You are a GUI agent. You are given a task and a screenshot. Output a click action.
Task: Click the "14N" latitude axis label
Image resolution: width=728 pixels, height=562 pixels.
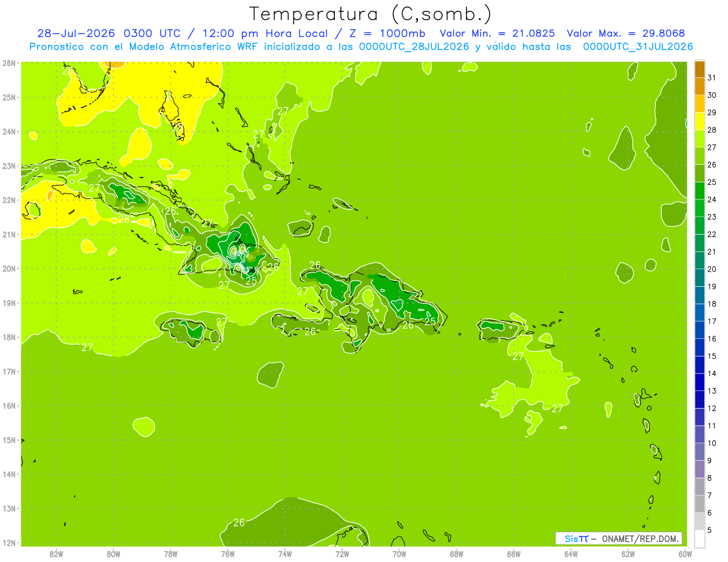click(9, 473)
